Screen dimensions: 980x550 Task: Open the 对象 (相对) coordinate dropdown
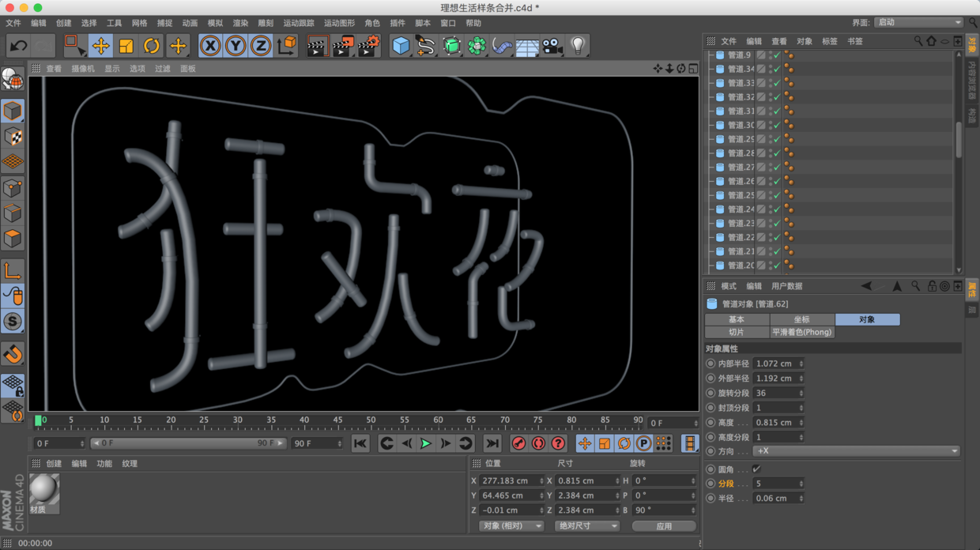pos(511,526)
